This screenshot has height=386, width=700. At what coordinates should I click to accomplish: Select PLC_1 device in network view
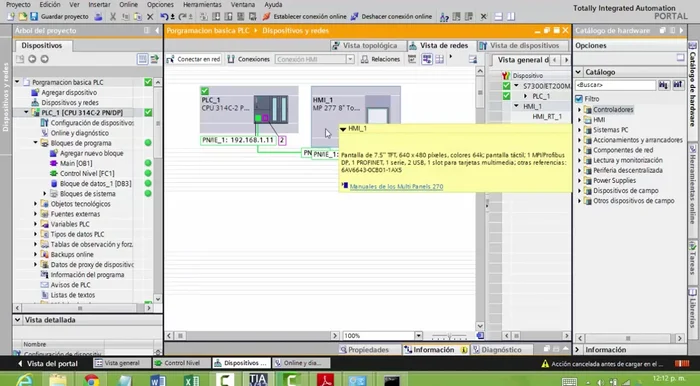[249, 109]
